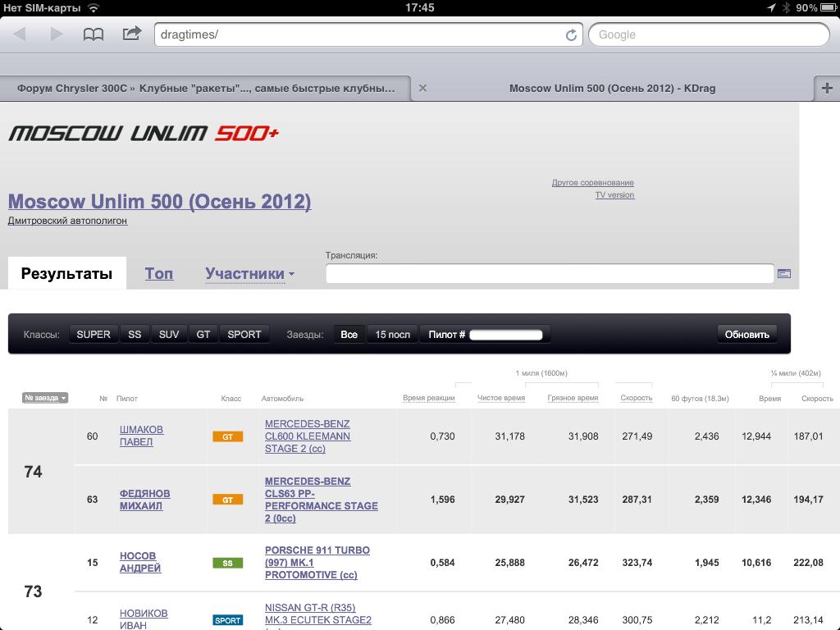Open Дмитровский автополигон link
840x630 pixels.
pyautogui.click(x=67, y=221)
